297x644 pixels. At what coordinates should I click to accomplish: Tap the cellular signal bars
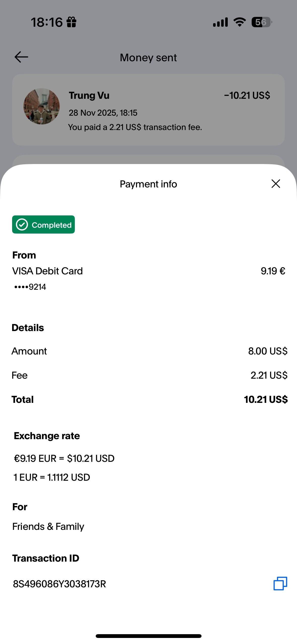(220, 22)
